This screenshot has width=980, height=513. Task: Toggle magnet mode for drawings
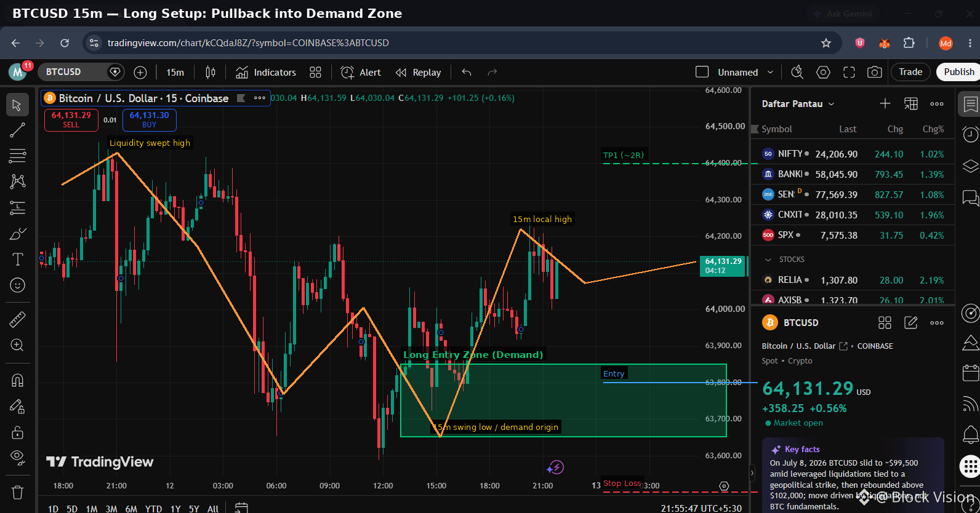(17, 380)
